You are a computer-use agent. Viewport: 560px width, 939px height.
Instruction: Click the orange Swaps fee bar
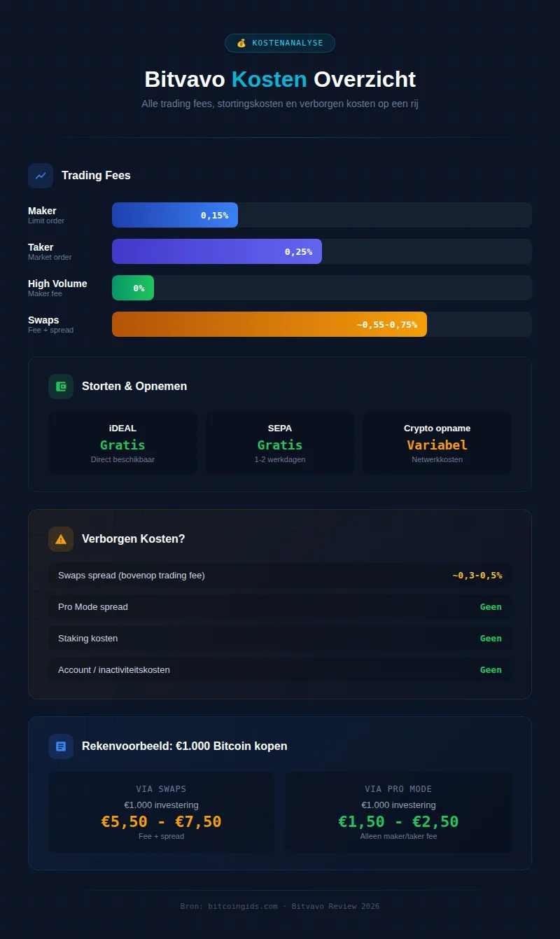coord(269,324)
